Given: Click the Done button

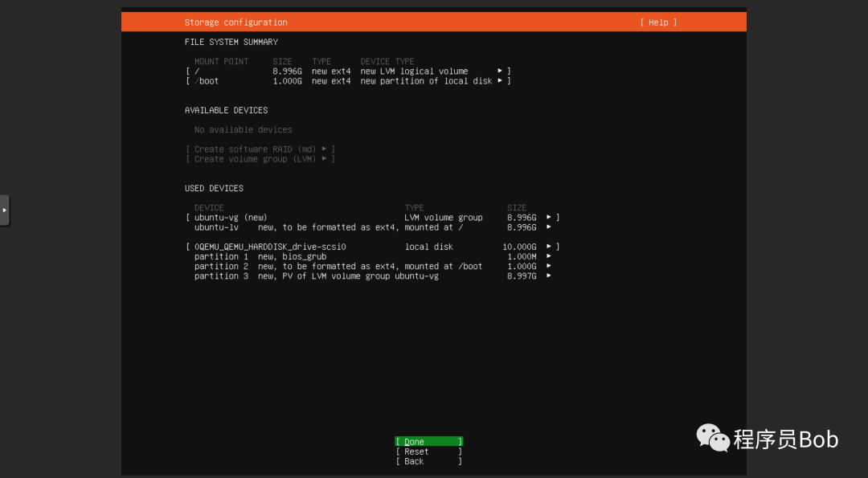Looking at the screenshot, I should tap(428, 442).
